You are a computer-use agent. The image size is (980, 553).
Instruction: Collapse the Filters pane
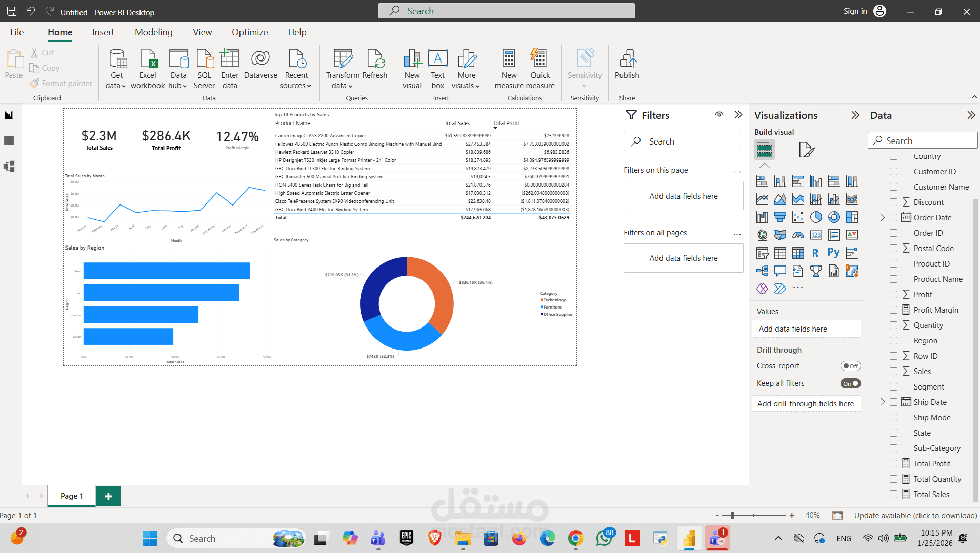738,115
